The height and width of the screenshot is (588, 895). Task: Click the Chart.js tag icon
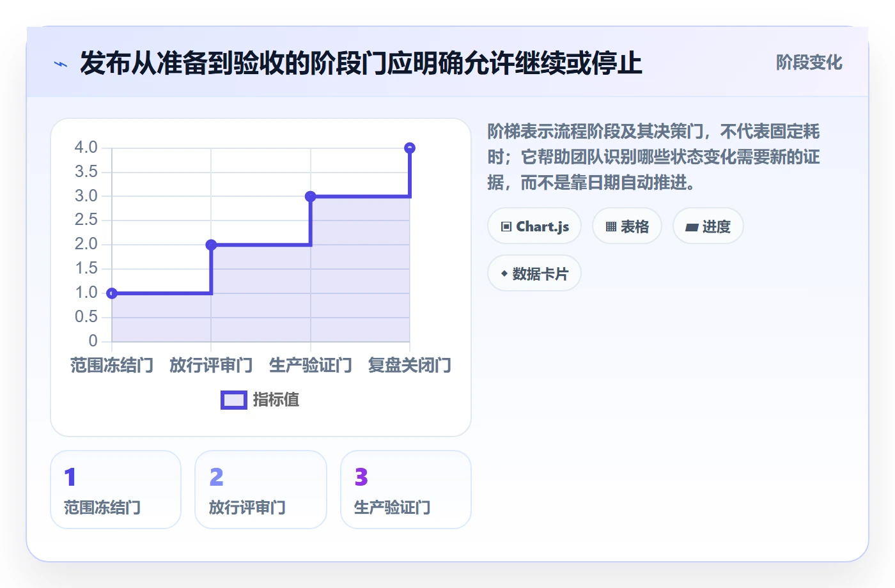click(x=506, y=226)
